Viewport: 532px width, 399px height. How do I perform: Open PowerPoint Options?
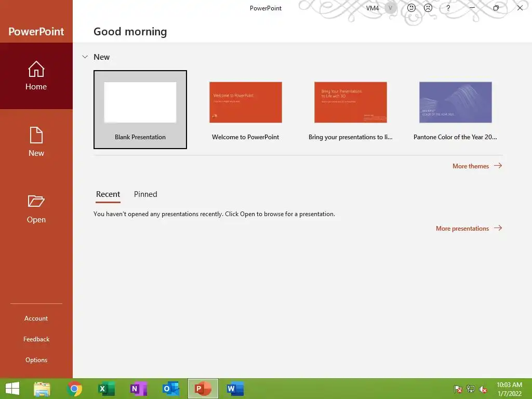click(x=36, y=360)
